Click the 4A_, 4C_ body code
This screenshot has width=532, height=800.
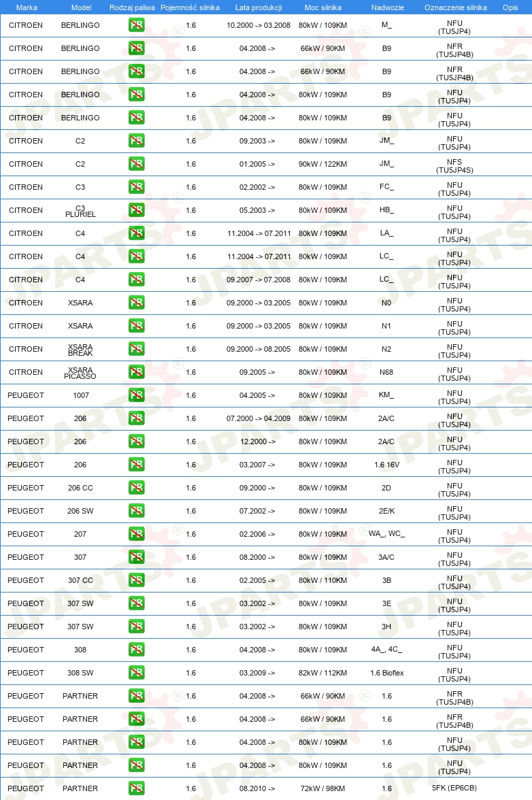point(386,650)
